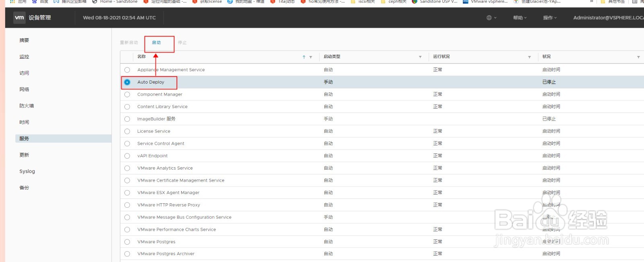Viewport: 644px width, 262px height.
Task: Choose the VMware Postgres Archiver radio button
Action: pyautogui.click(x=127, y=254)
